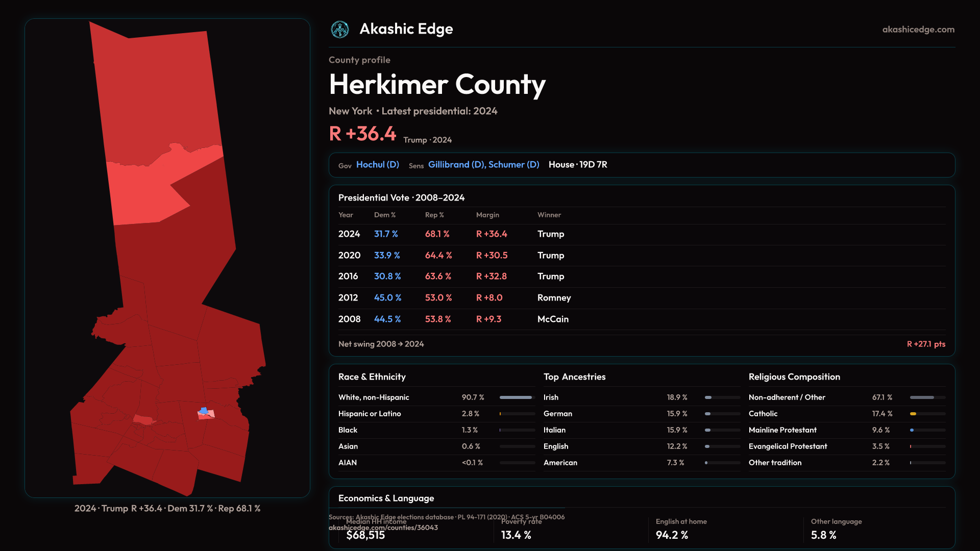Click the Akashic Edge logo icon

tap(339, 30)
